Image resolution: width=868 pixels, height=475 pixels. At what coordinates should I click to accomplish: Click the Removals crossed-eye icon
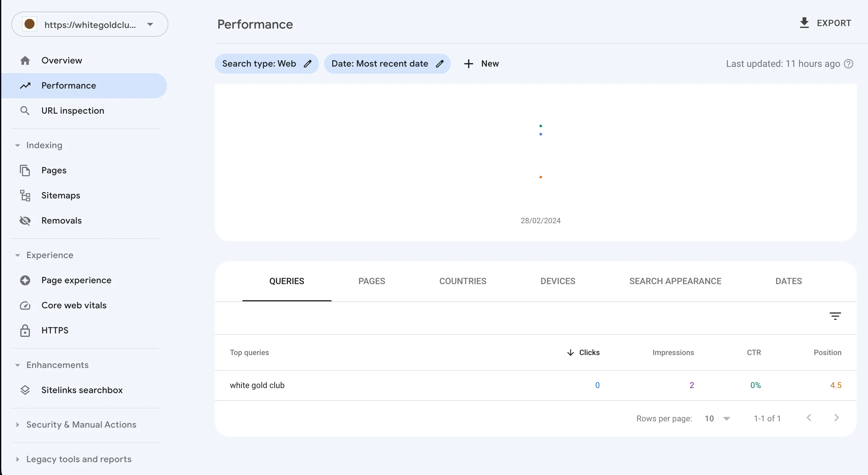[25, 221]
